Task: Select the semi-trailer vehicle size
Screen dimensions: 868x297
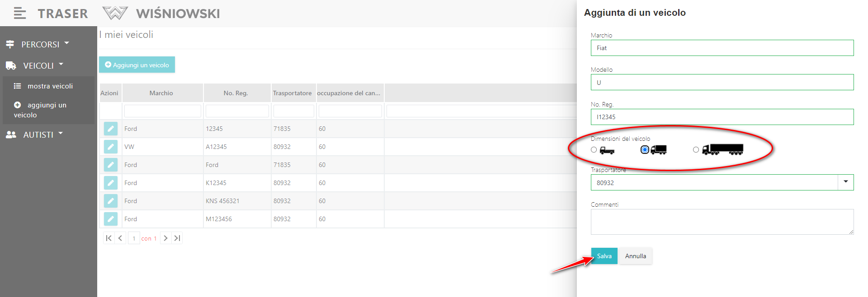Action: coord(696,150)
